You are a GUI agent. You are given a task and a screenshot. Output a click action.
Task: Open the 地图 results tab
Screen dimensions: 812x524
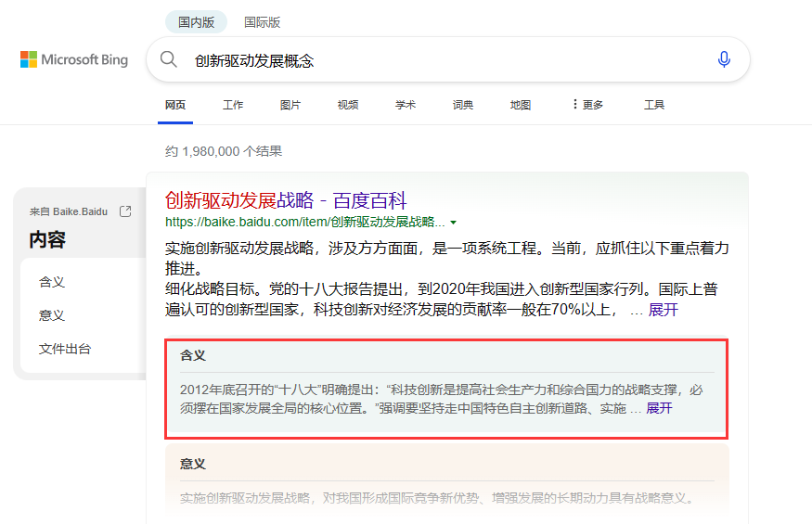tap(520, 105)
